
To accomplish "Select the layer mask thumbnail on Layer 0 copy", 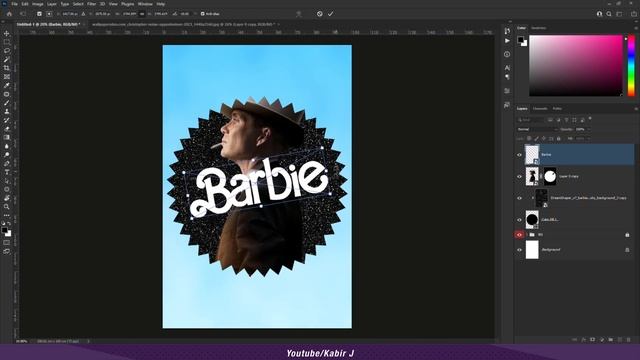I will click(550, 177).
